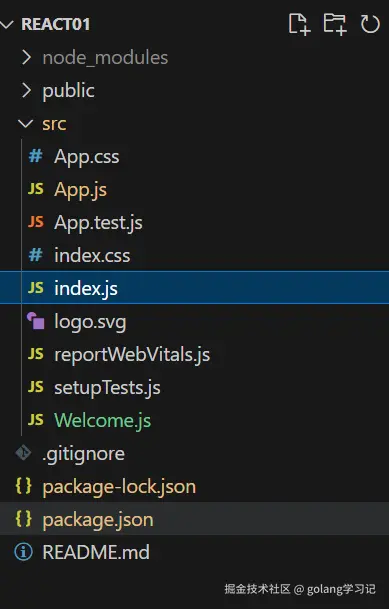The image size is (389, 609).
Task: Click the orange JS icon beside App.test.js
Action: point(36,222)
